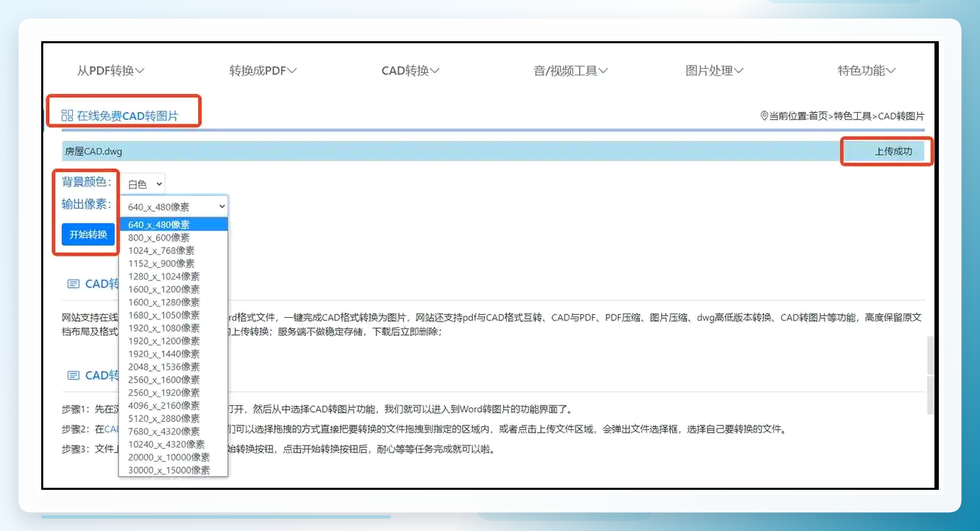
Task: Select 1680_x_1050像素 output size
Action: point(173,316)
